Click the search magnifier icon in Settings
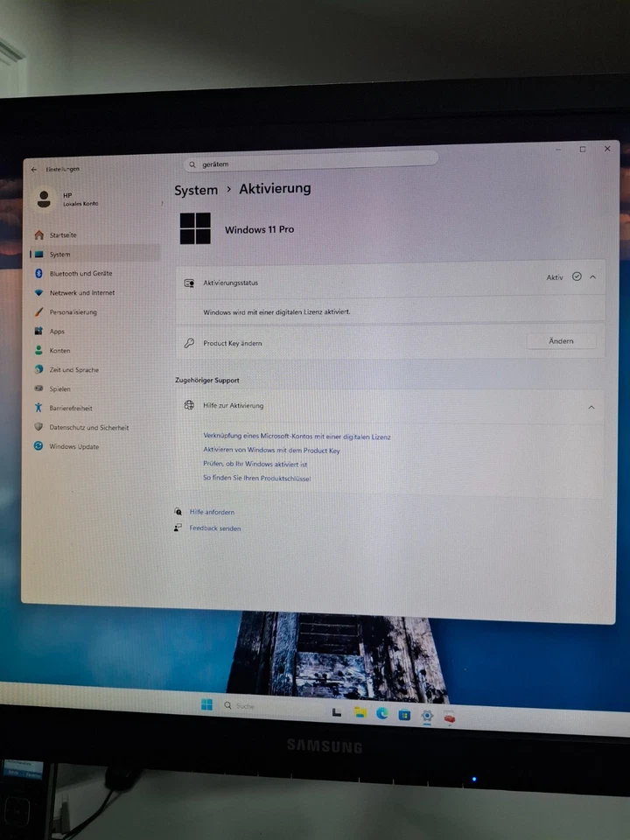 pos(192,164)
